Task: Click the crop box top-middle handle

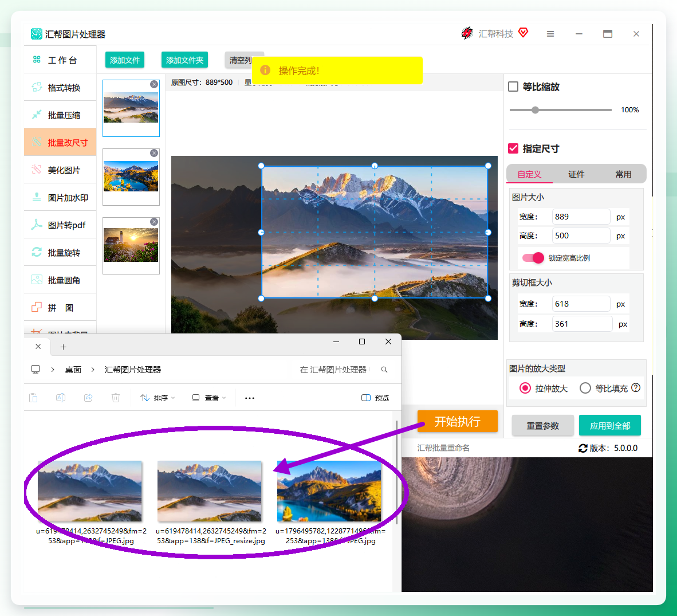Action: (375, 166)
